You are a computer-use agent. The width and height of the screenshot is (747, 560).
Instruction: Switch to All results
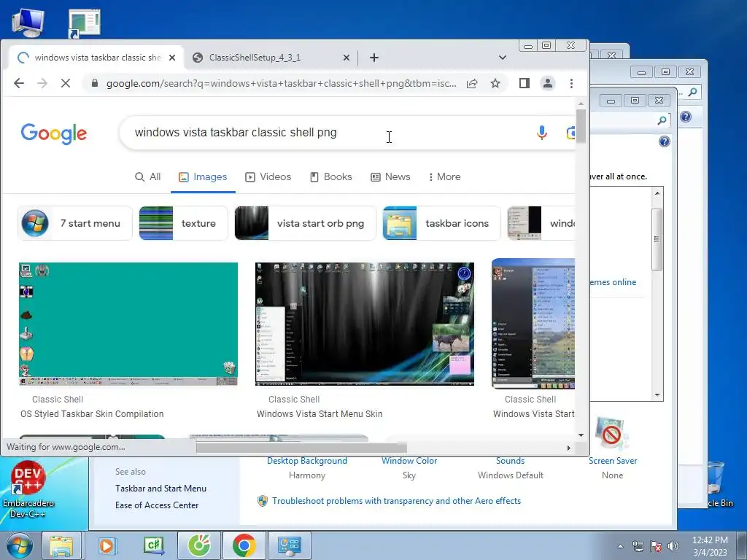tap(148, 176)
